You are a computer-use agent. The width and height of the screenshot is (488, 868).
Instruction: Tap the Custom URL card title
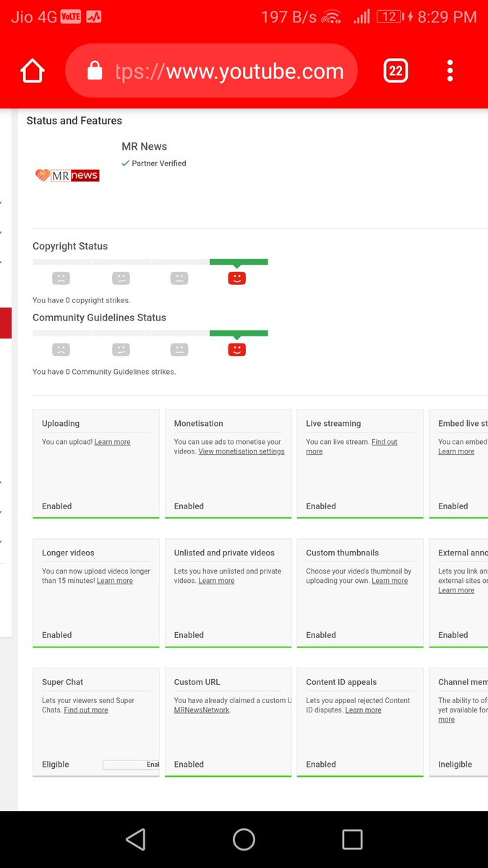[x=197, y=682]
